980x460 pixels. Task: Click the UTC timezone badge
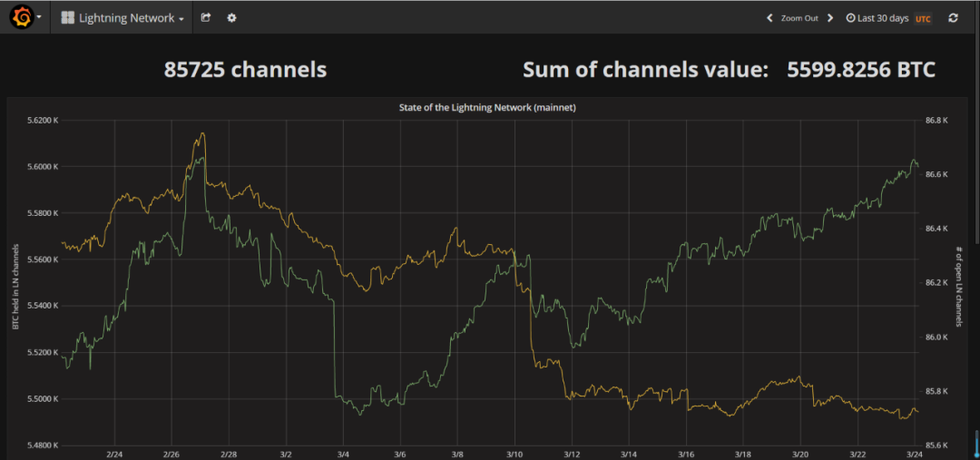923,19
